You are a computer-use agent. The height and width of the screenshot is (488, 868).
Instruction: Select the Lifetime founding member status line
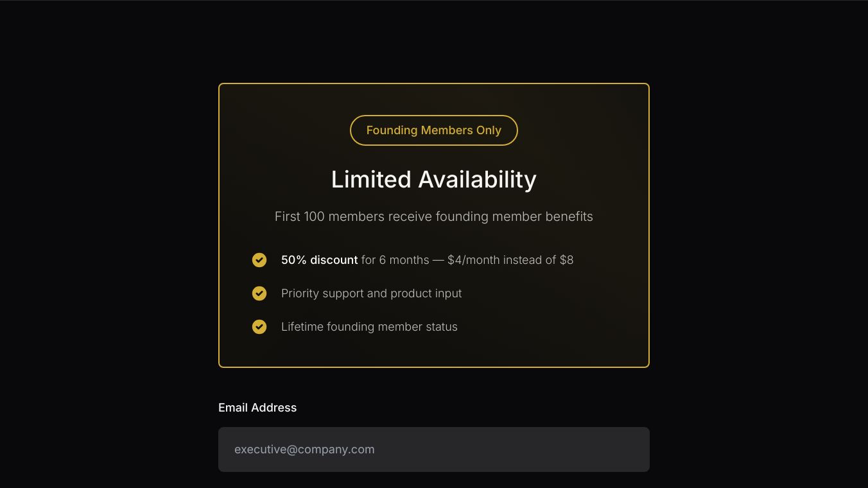coord(369,327)
